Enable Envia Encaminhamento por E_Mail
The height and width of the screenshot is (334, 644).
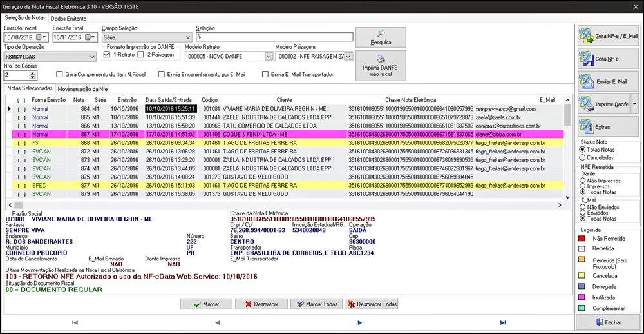(x=162, y=74)
